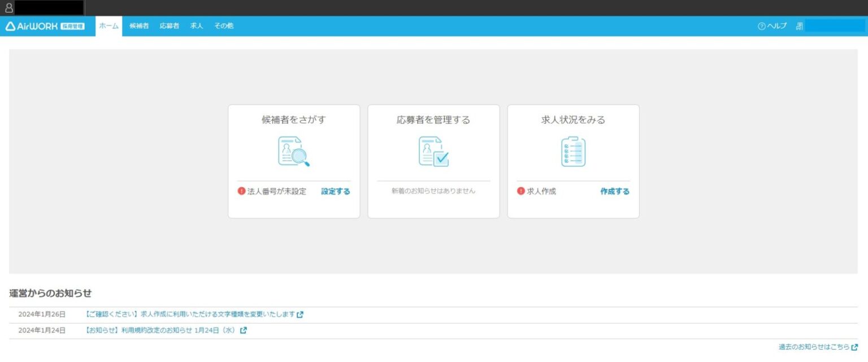Select the 求人 menu item
868x362 pixels.
196,25
